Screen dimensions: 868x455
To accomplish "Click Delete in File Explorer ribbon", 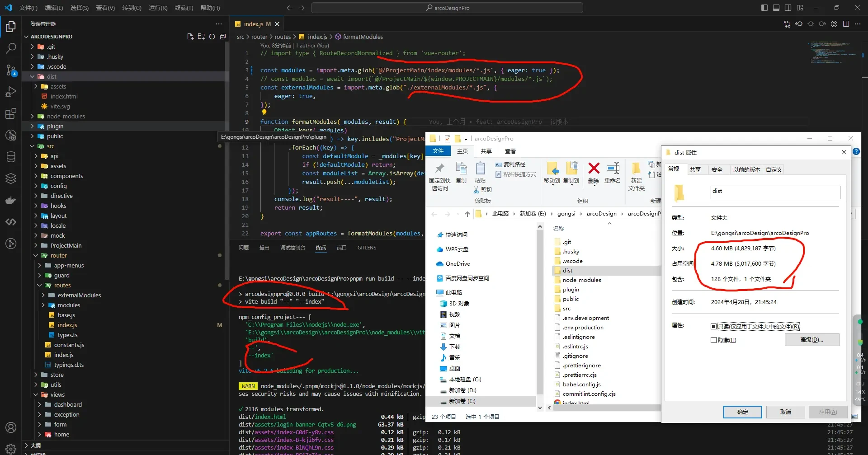I will 594,174.
